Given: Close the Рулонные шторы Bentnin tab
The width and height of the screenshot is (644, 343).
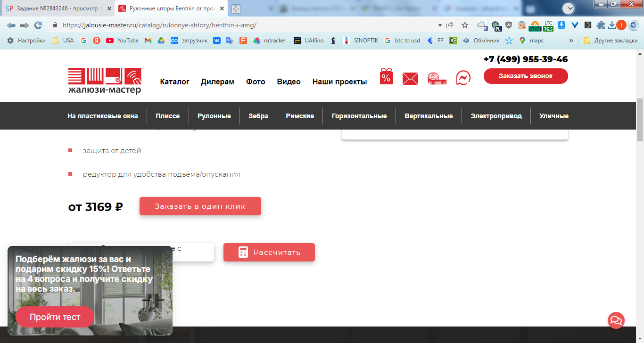Looking at the screenshot, I should (x=222, y=8).
